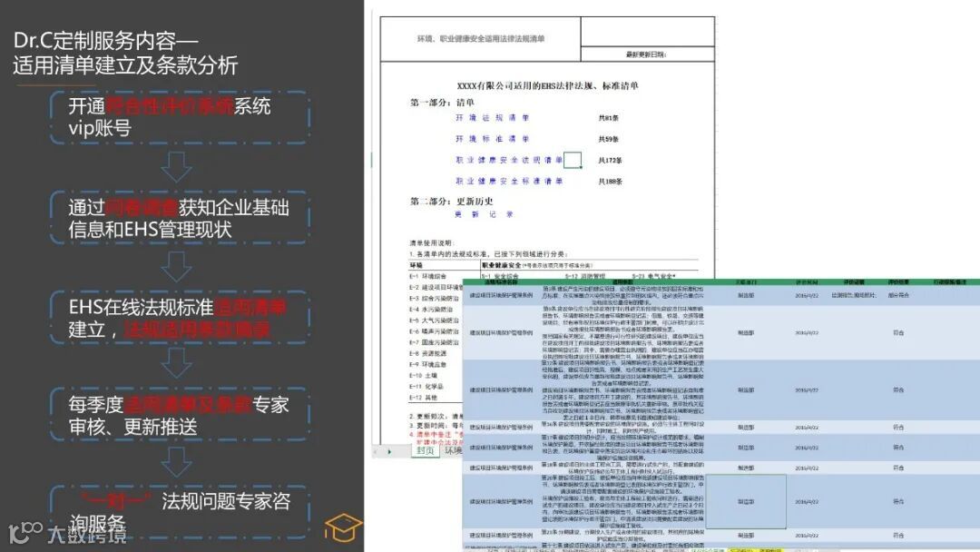Click the vip账号 step box on the slide
This screenshot has height=552, width=980.
(180, 117)
